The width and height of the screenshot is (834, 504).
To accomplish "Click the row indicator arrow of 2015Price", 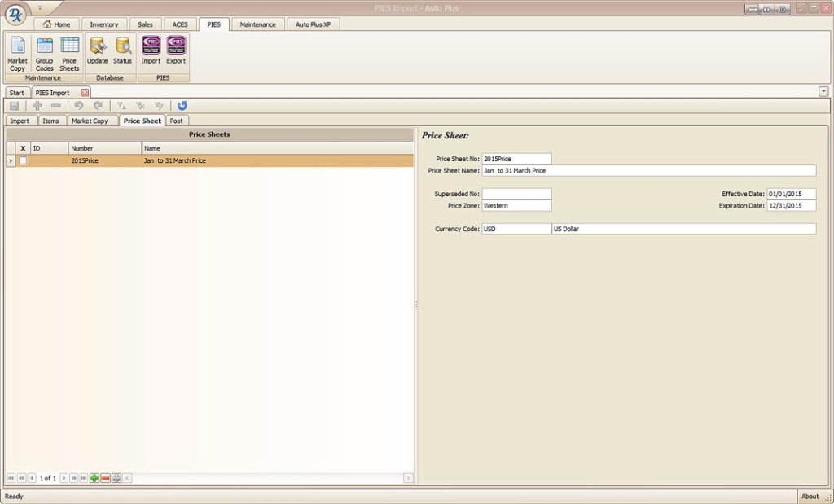I will click(x=11, y=160).
